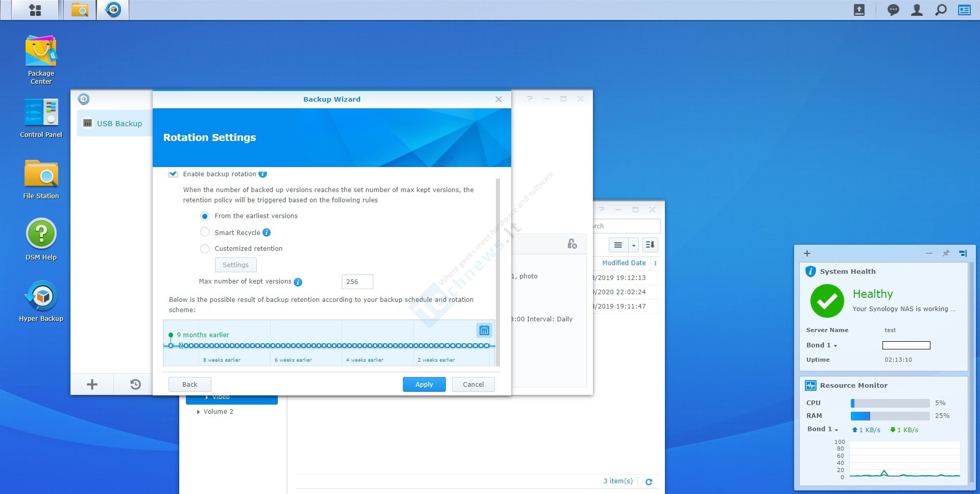The height and width of the screenshot is (494, 980).
Task: Click the Back button
Action: 190,384
